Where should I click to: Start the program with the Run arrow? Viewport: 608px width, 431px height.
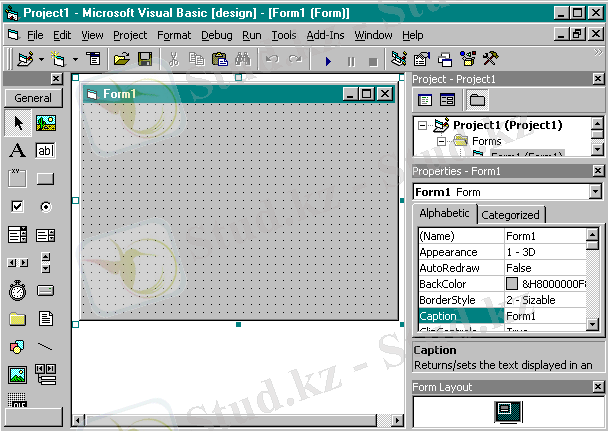(328, 61)
